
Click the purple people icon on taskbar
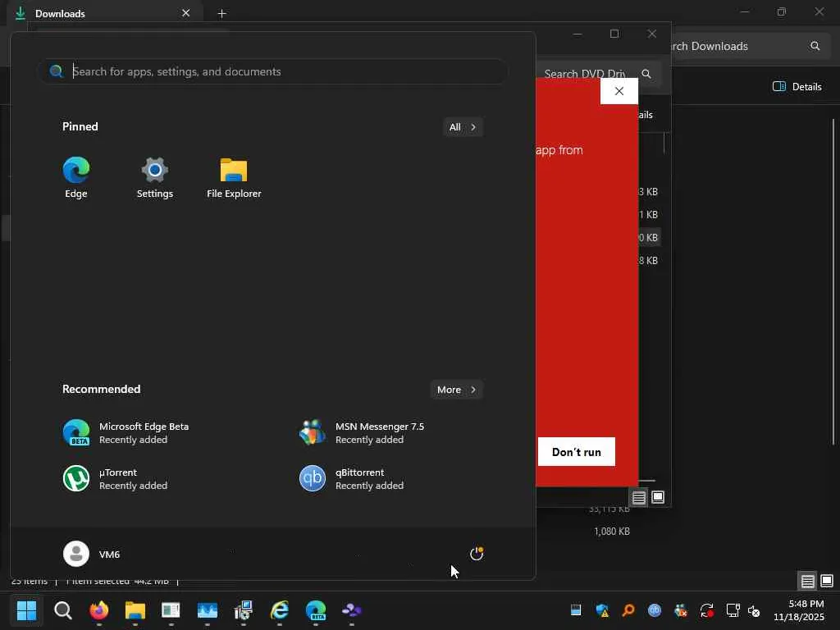click(x=351, y=610)
